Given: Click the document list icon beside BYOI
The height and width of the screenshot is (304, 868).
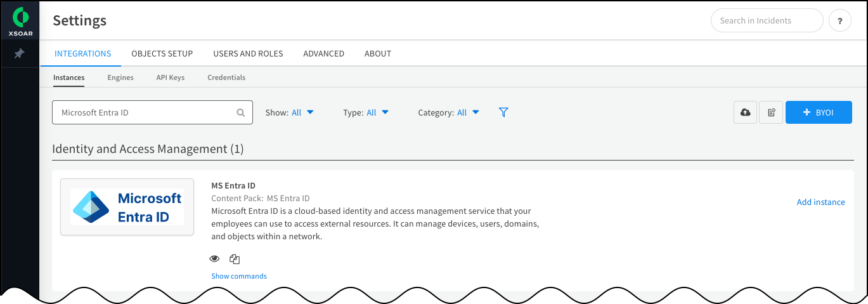Looking at the screenshot, I should tap(771, 112).
